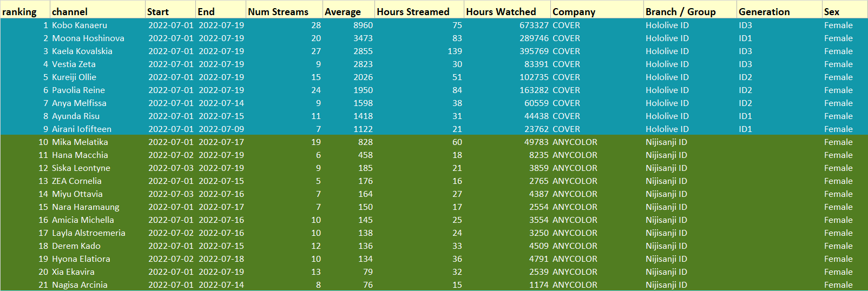Select the hours watched value 289746

pyautogui.click(x=534, y=38)
